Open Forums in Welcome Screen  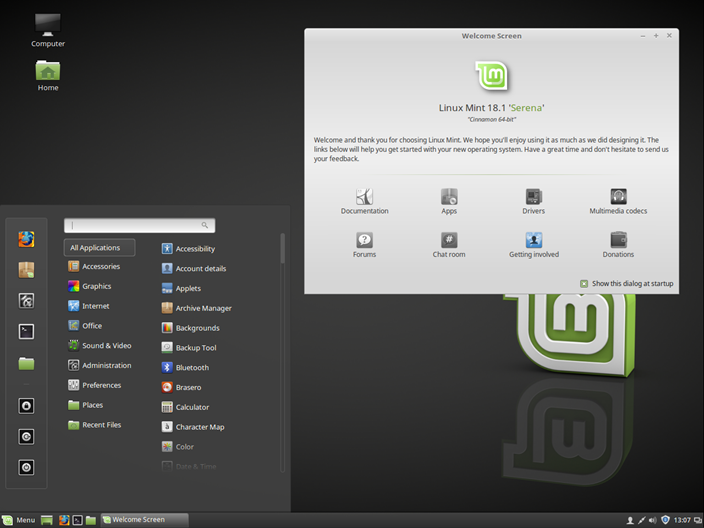pyautogui.click(x=364, y=245)
